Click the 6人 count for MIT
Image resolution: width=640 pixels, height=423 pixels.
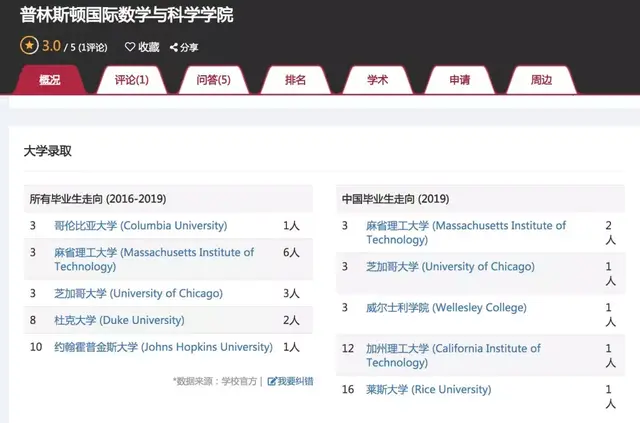point(291,252)
